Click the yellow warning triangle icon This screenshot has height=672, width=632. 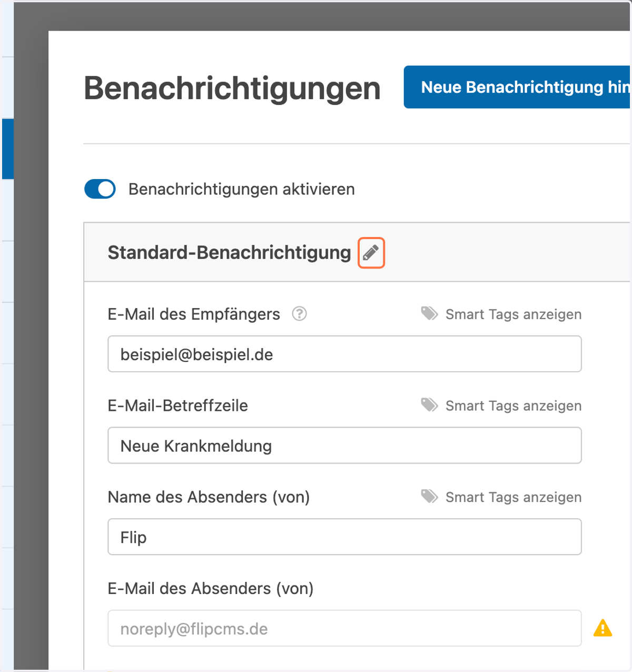pos(603,628)
